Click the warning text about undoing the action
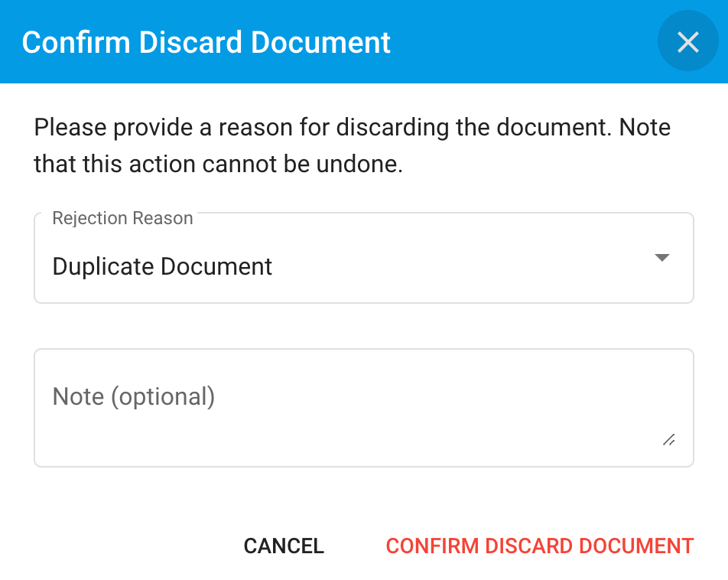 point(352,145)
